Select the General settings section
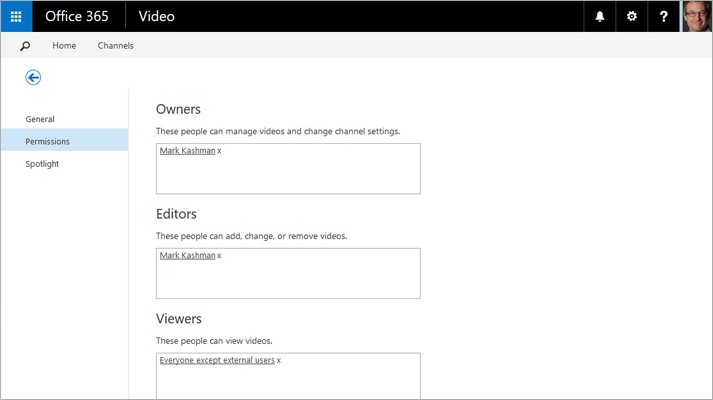 click(40, 119)
